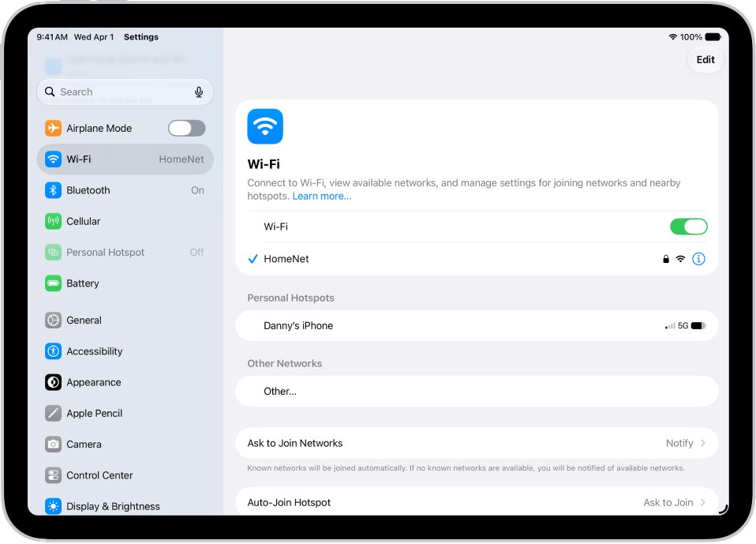The width and height of the screenshot is (756, 544).
Task: Tap the General gear icon
Action: [x=53, y=321]
